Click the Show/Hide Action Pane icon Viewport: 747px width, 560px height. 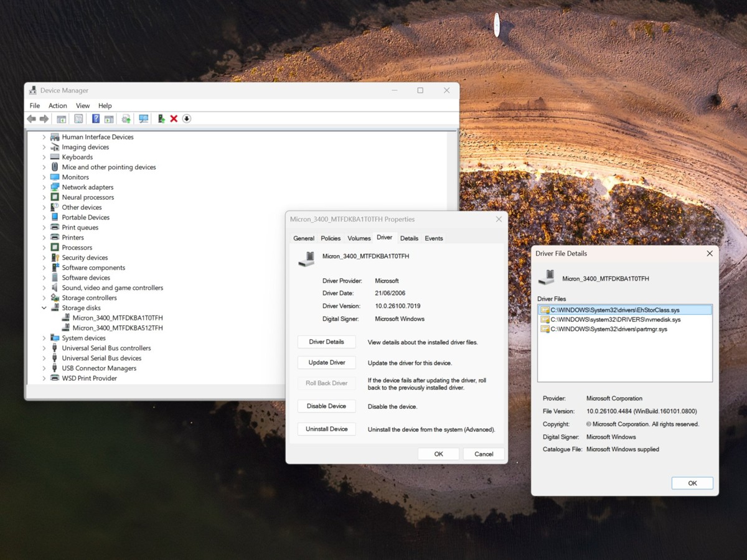coord(108,118)
